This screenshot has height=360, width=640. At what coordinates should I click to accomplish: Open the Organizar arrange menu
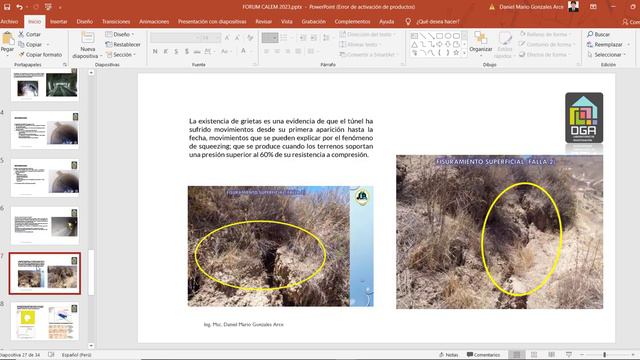tap(480, 44)
